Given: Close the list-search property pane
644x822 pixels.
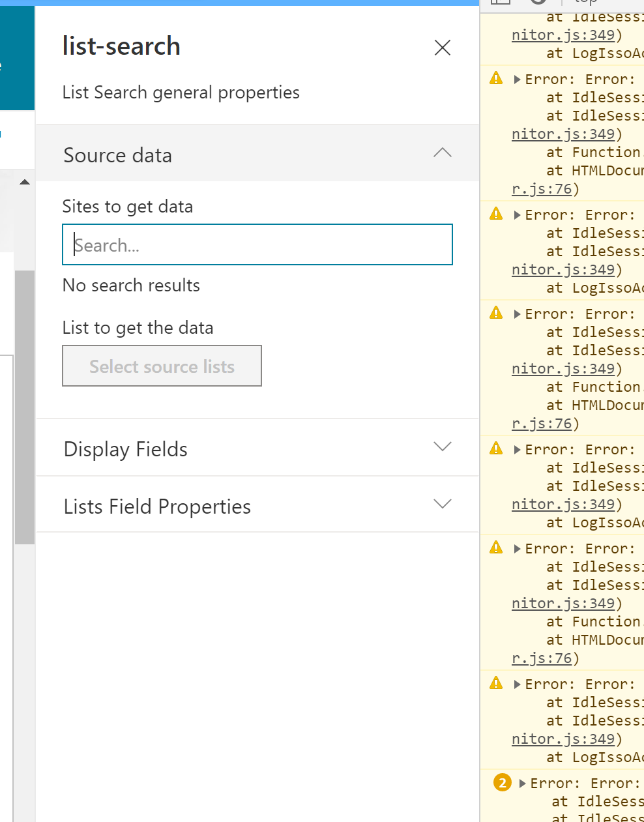Looking at the screenshot, I should tap(443, 48).
